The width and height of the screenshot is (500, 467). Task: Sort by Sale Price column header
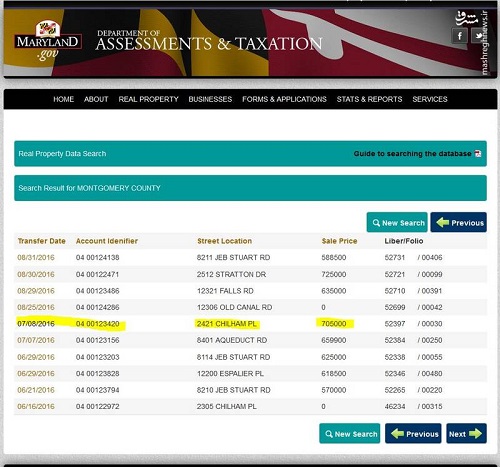[339, 241]
